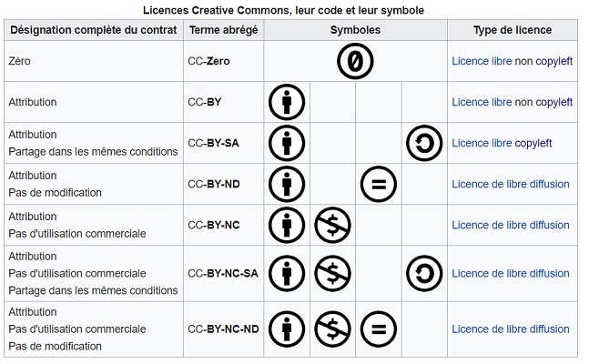
Task: Click the NoDerivatives icon in CC-BY-NC-ND row
Action: point(378,329)
